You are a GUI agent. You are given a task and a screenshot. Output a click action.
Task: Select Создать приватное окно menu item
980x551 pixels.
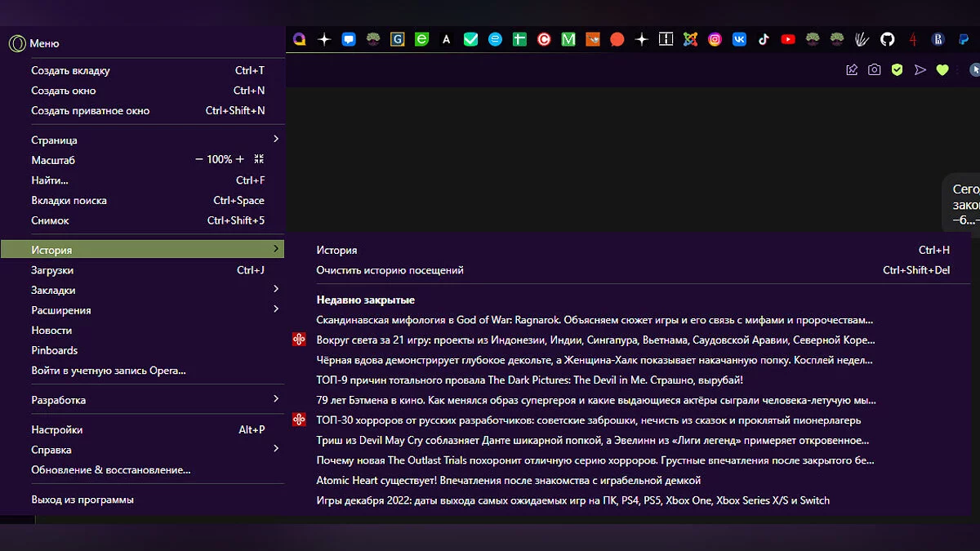(x=91, y=110)
